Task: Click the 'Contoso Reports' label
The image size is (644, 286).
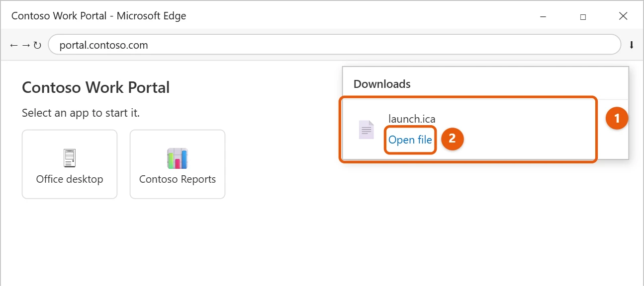Action: [178, 179]
